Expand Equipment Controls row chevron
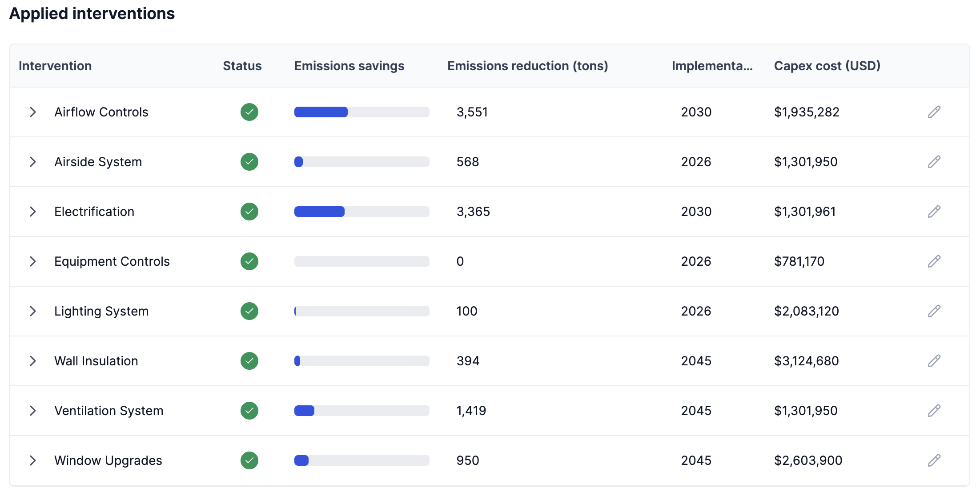The image size is (980, 496). (x=32, y=261)
